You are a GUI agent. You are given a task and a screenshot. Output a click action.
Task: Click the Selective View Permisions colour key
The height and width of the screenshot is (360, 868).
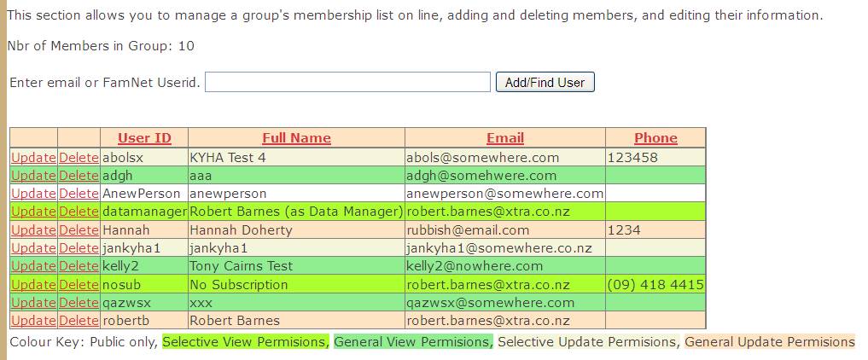pyautogui.click(x=245, y=342)
